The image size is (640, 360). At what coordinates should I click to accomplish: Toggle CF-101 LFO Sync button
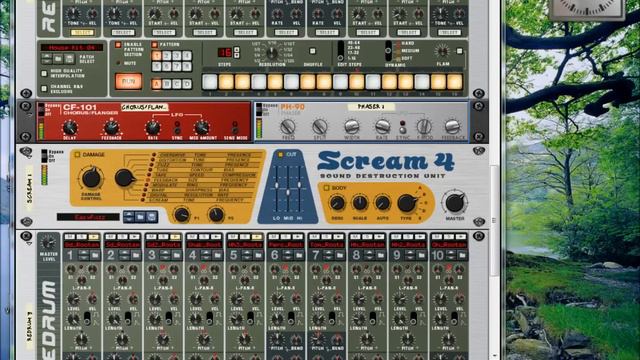(x=177, y=131)
